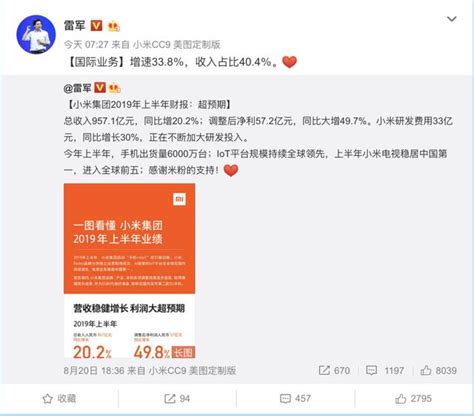The width and height of the screenshot is (474, 416).
Task: Toggle the like button showing 2795
Action: (x=413, y=399)
